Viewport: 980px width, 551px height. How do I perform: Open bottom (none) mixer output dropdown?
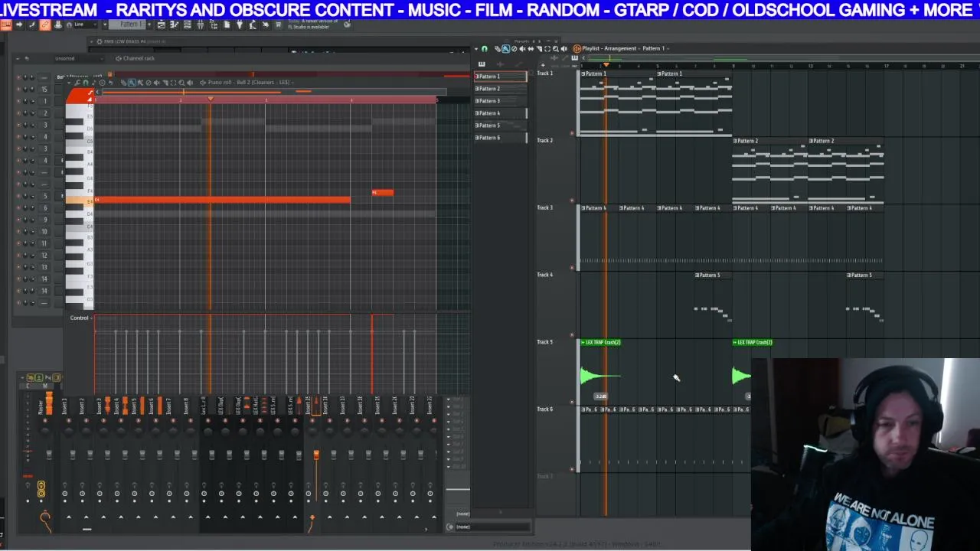point(490,527)
